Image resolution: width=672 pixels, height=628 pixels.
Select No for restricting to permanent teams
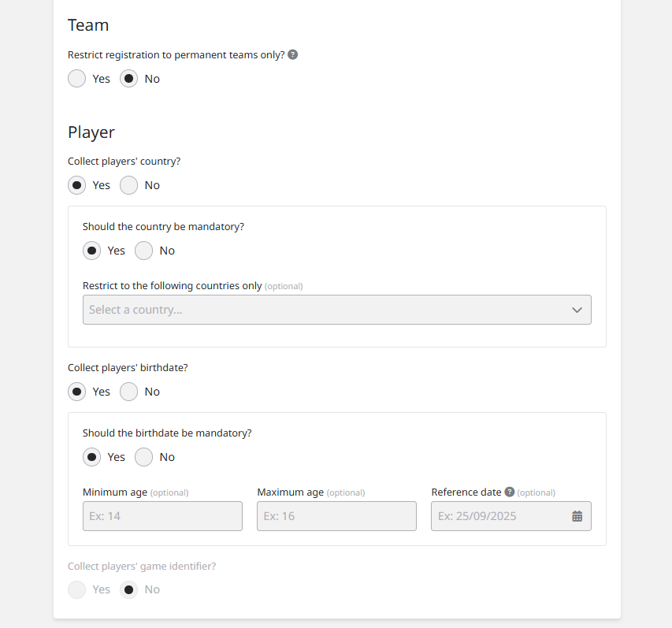(x=129, y=79)
